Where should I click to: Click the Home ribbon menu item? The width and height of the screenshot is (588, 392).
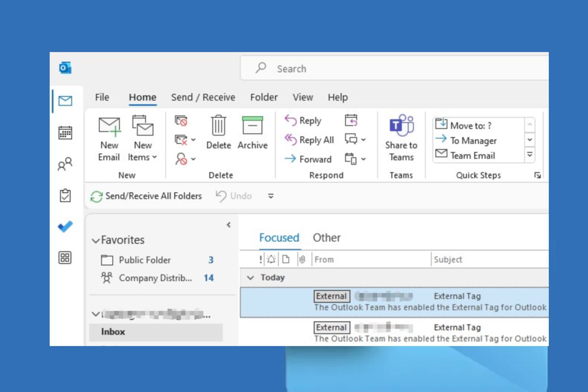[143, 97]
